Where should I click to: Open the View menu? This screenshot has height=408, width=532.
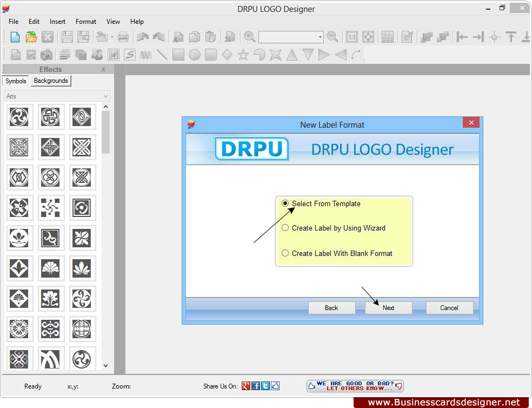(113, 22)
